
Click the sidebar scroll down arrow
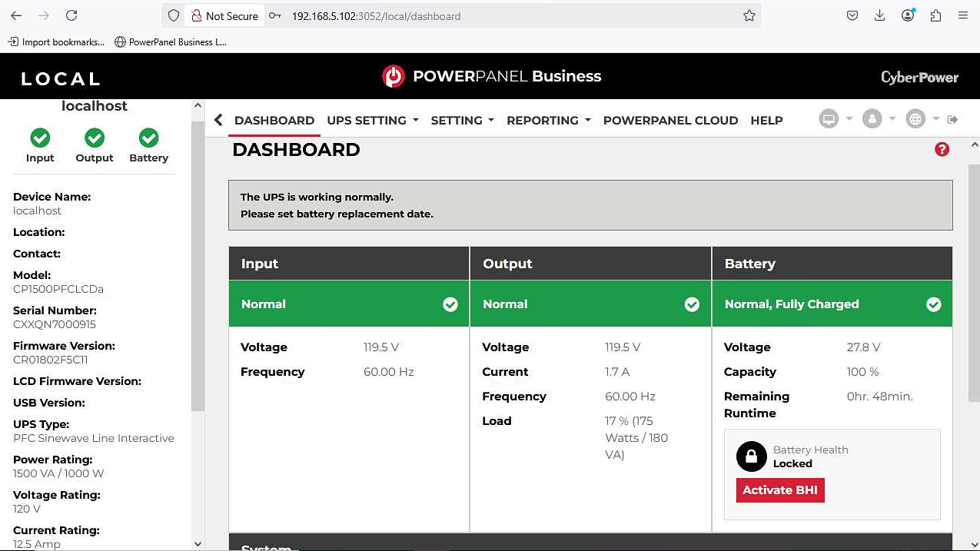tap(198, 544)
